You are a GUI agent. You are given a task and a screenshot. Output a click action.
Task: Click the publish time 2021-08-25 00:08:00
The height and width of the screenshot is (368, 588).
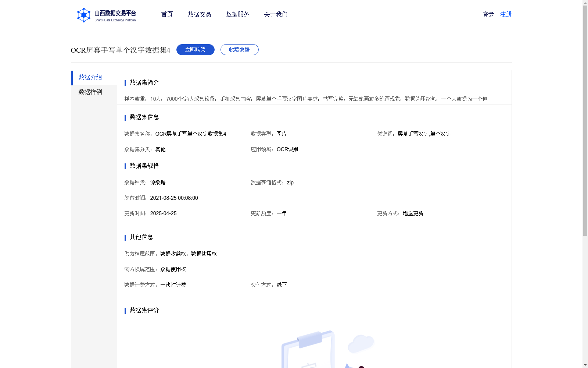pos(174,198)
